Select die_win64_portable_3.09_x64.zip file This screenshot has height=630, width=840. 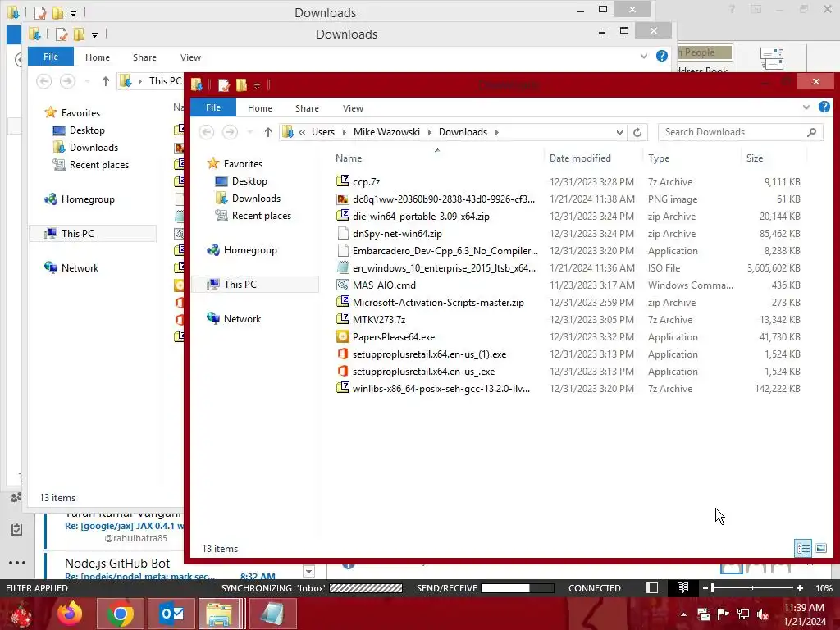[x=421, y=217]
